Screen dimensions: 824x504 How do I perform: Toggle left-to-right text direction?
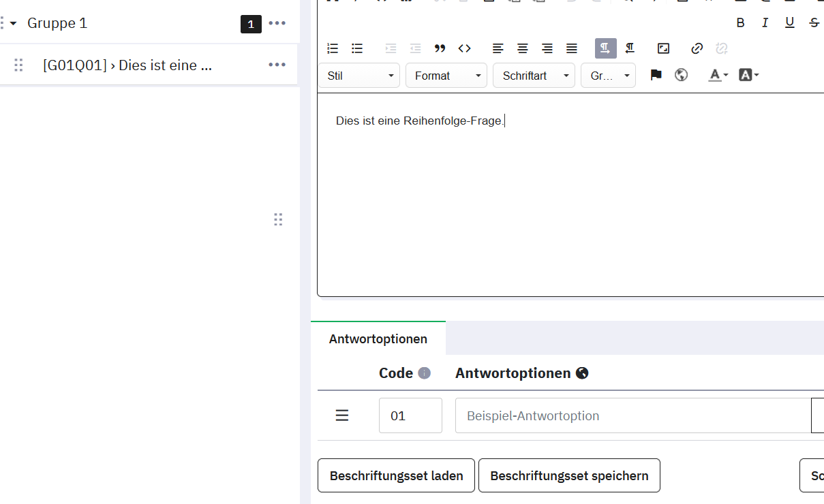(x=605, y=48)
